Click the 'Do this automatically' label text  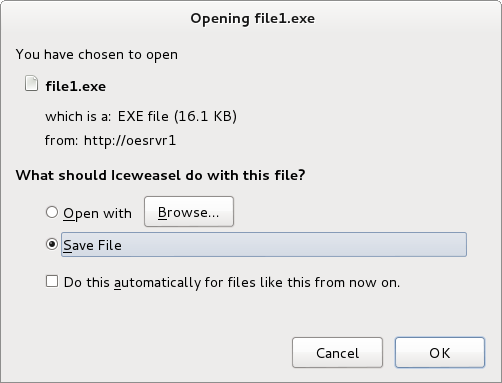(232, 283)
